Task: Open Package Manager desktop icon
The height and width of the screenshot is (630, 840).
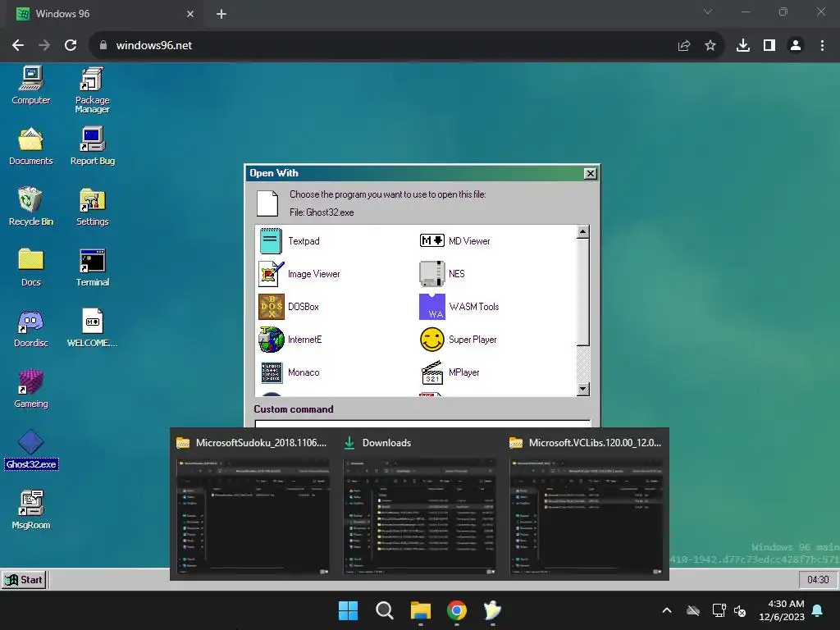Action: tap(92, 89)
